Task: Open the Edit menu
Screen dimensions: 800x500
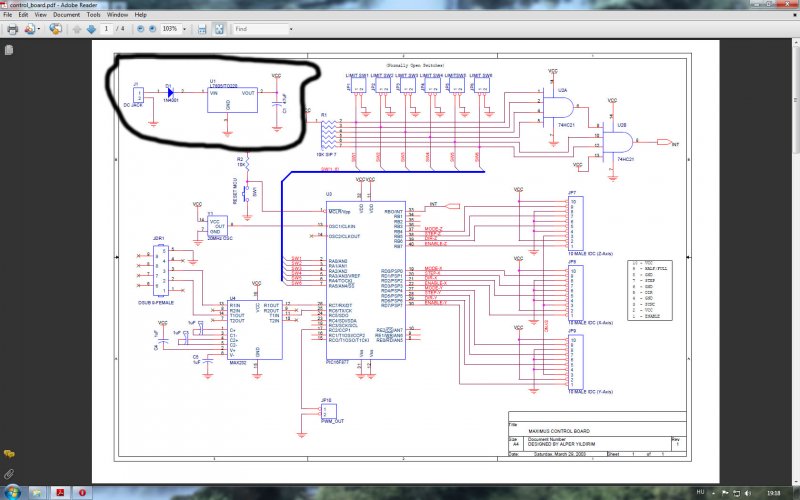Action: point(23,15)
